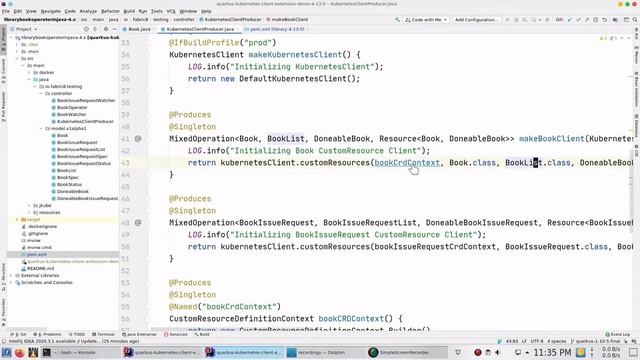Image resolution: width=640 pixels, height=360 pixels.
Task: Click the Build project hammer icon
Action: point(397,20)
